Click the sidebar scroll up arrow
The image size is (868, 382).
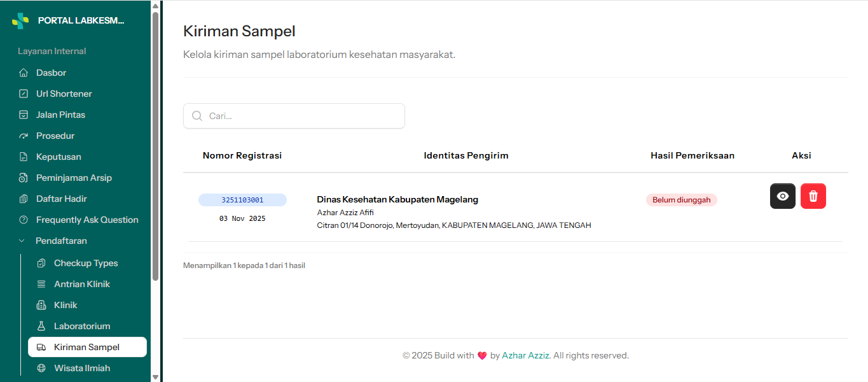[155, 6]
